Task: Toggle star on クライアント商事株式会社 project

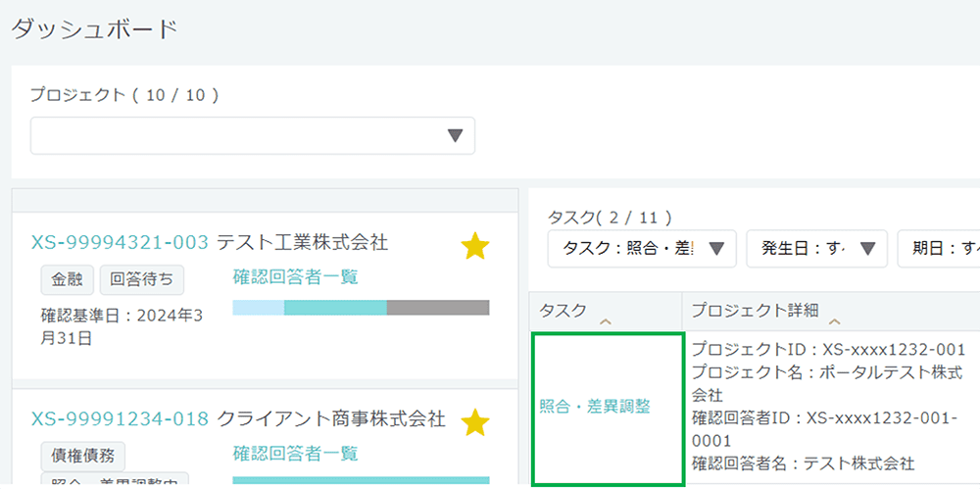Action: click(x=474, y=422)
